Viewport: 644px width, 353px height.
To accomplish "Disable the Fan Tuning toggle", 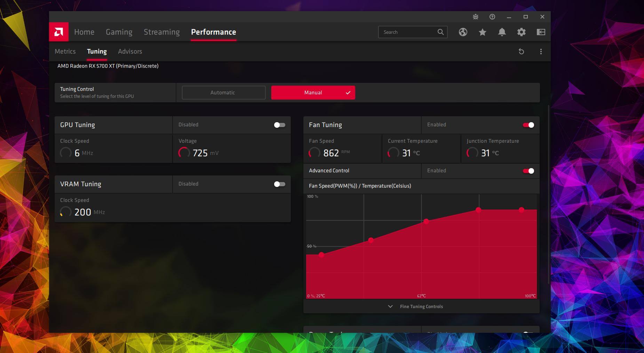I will (x=528, y=125).
